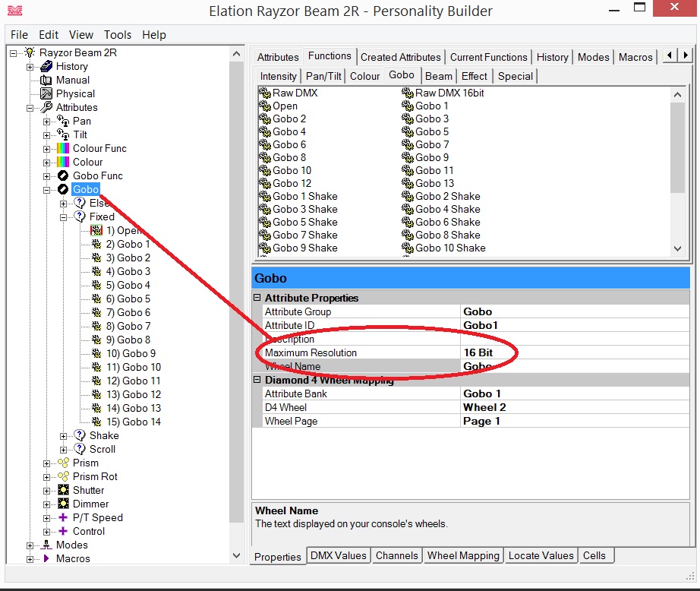Click the question mark icon beside Fixed
This screenshot has width=700, height=591.
(80, 216)
